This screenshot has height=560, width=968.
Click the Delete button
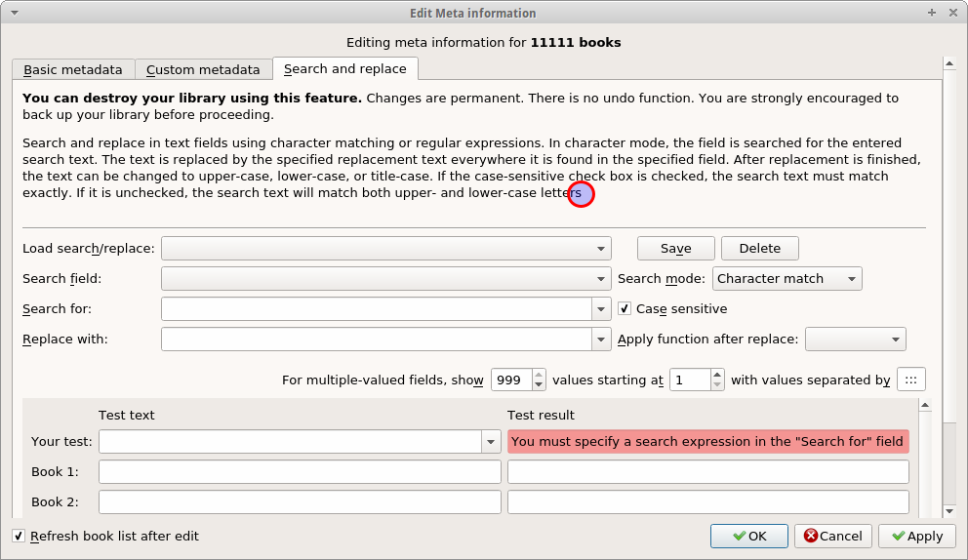(x=759, y=248)
